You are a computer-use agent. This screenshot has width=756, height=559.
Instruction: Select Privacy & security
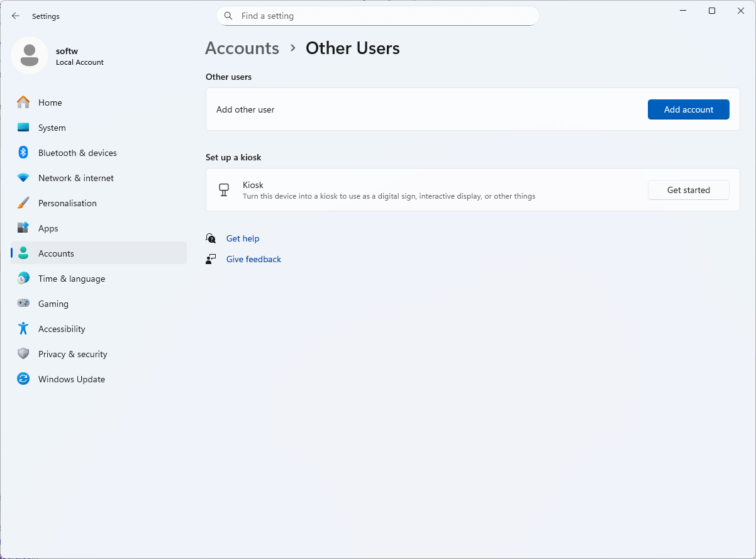point(99,354)
